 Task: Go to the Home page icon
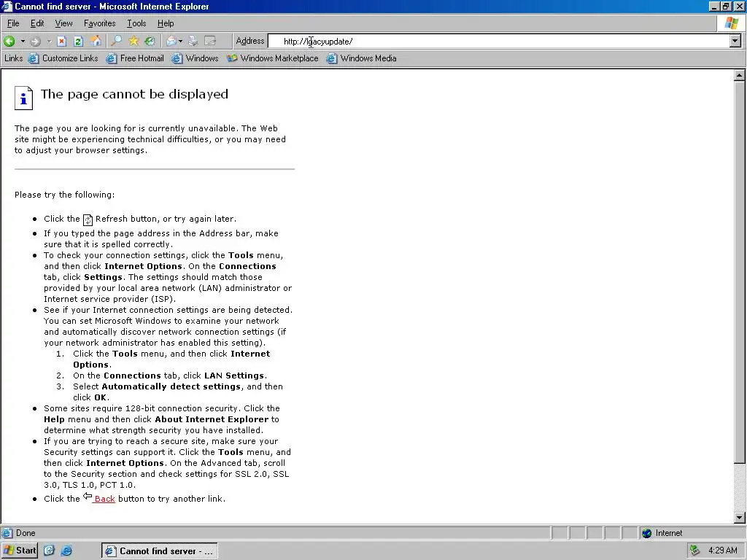[x=96, y=41]
